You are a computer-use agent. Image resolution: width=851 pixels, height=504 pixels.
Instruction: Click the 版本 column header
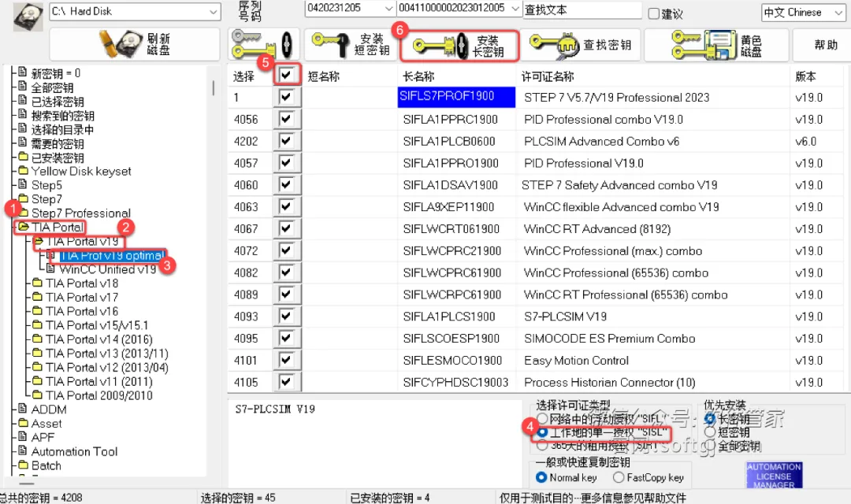pos(805,76)
